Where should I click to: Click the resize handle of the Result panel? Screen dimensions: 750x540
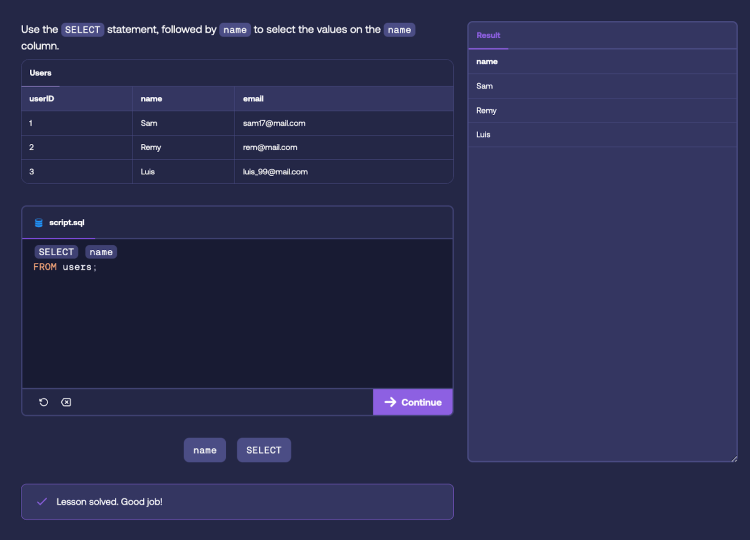pyautogui.click(x=733, y=458)
